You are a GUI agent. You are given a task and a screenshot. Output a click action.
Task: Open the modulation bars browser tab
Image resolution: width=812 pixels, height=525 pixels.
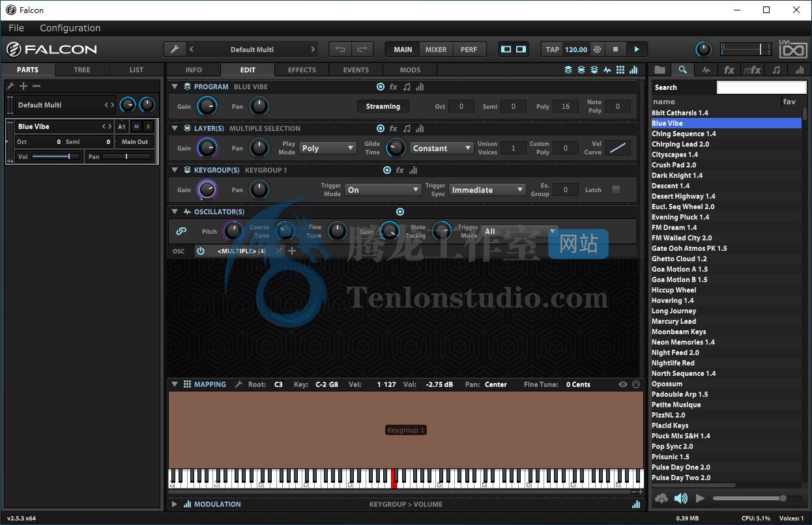click(800, 70)
